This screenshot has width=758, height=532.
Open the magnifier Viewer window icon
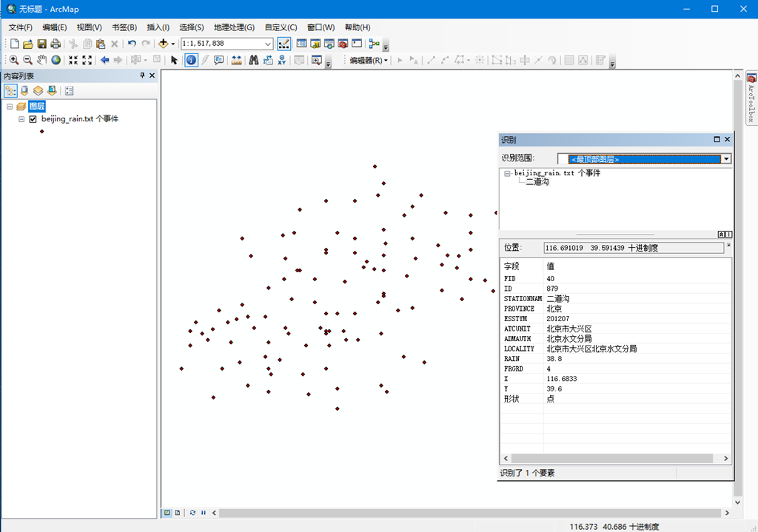click(x=317, y=60)
